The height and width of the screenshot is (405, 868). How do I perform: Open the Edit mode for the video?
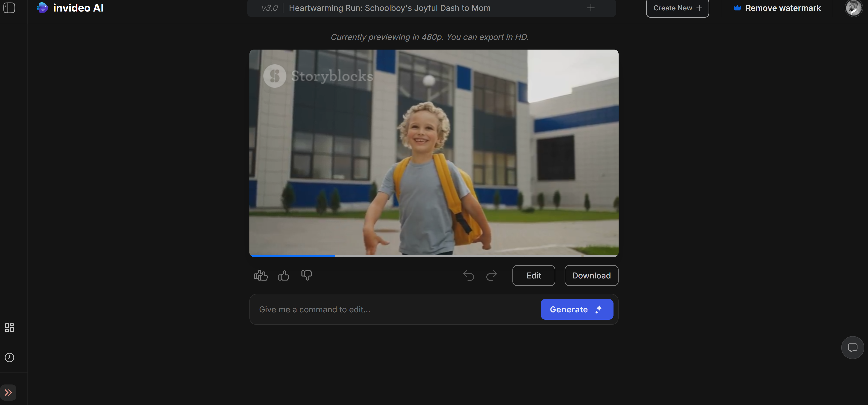(533, 275)
